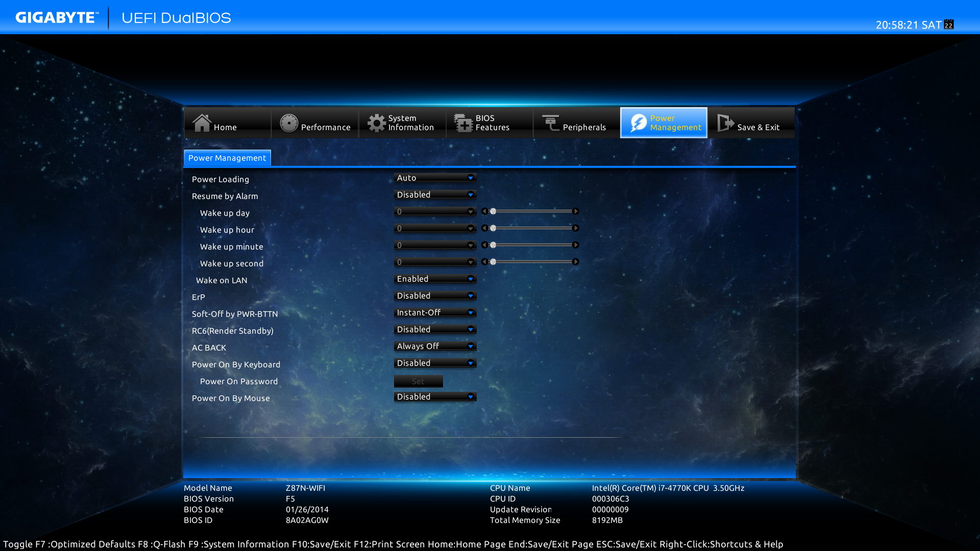Click the BIOS Date value 01/26/2014
The image size is (980, 551).
pos(307,510)
